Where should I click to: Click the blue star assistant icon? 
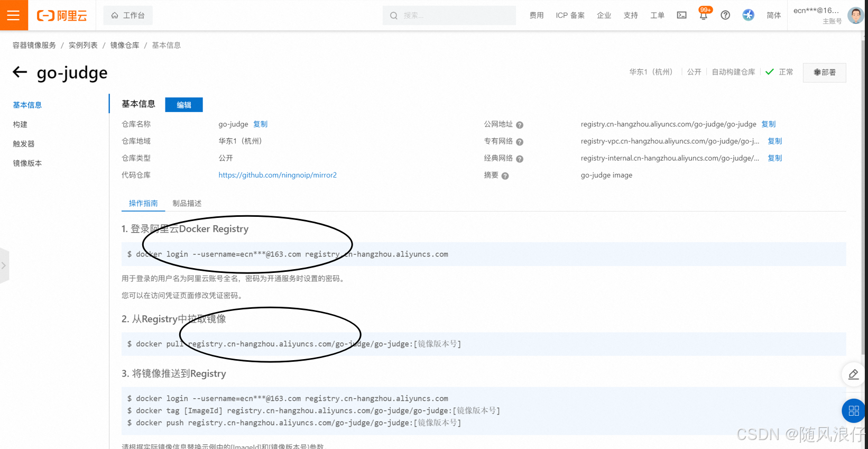pyautogui.click(x=748, y=15)
